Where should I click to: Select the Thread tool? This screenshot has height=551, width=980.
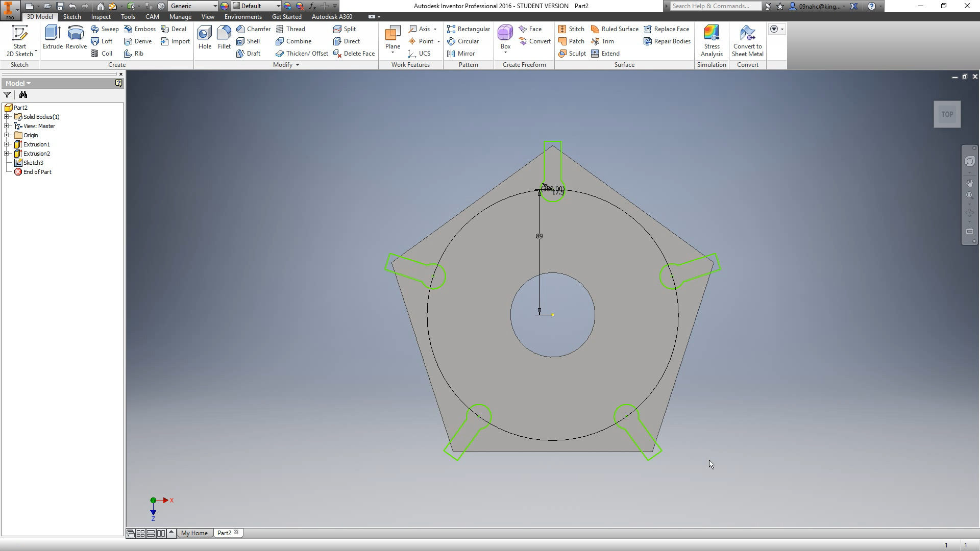pos(290,29)
